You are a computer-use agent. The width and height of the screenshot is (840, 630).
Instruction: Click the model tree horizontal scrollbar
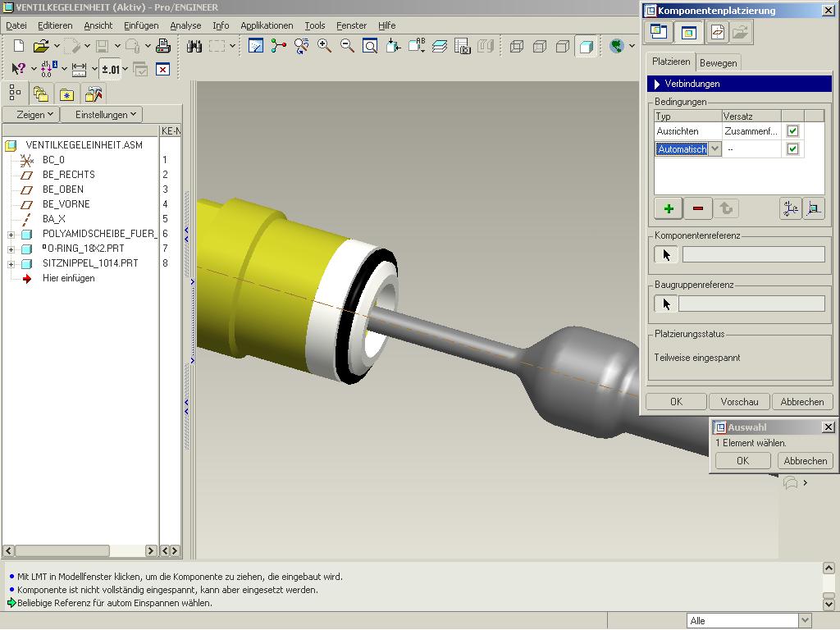62,550
